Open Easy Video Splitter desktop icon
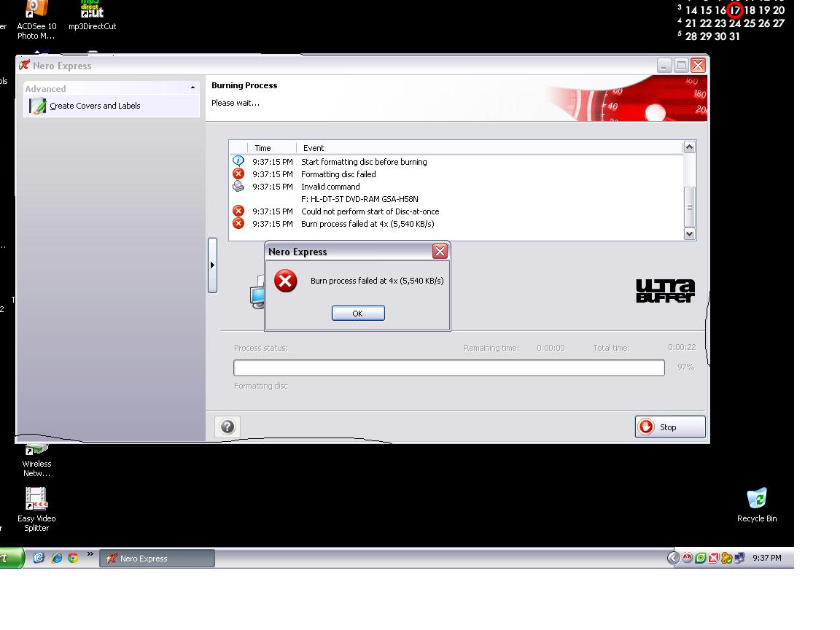This screenshot has height=630, width=840. click(36, 509)
